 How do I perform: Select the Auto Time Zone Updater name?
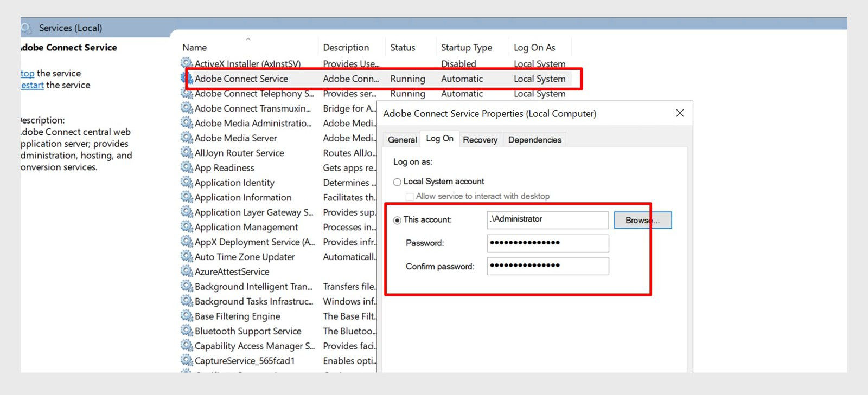click(x=245, y=257)
